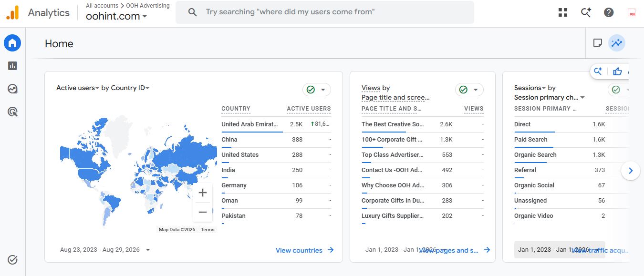Zoom in on the world map
The image size is (644, 276).
(203, 193)
